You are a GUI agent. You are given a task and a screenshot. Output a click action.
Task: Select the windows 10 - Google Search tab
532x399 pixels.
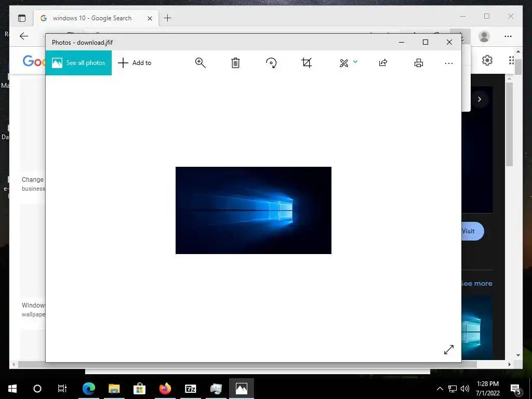pos(92,18)
